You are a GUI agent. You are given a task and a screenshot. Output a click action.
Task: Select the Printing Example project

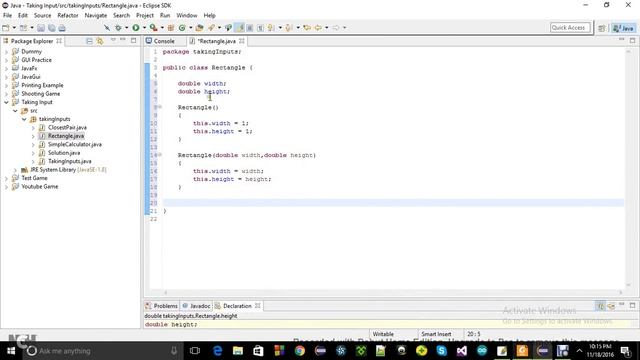point(42,85)
